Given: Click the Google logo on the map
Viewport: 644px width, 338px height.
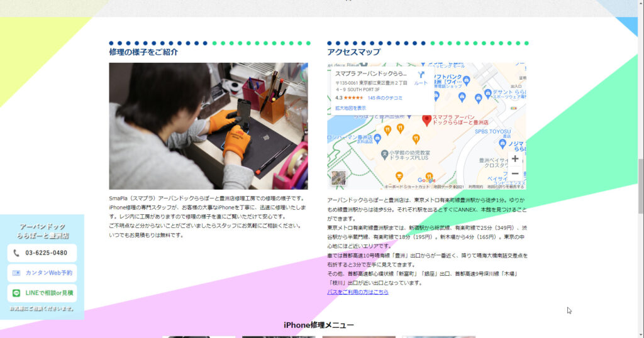Looking at the screenshot, I should coord(426,180).
